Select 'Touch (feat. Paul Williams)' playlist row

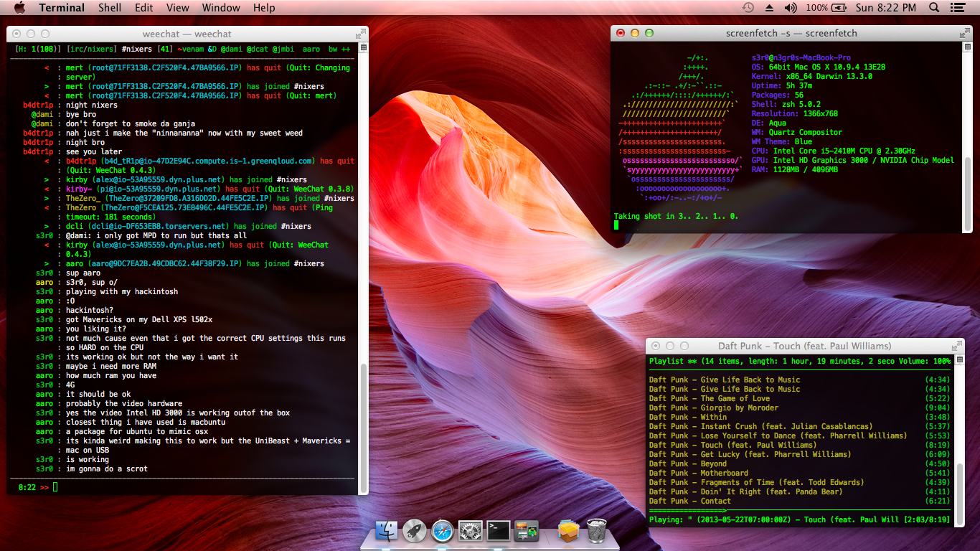click(800, 445)
